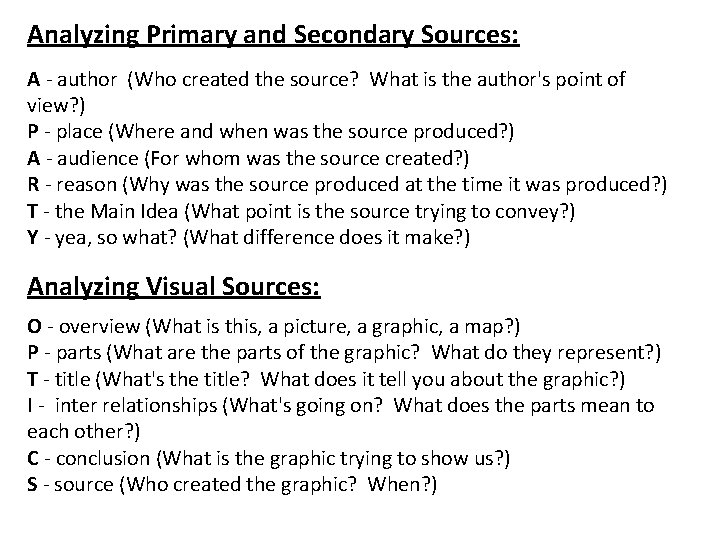Viewport: 720px width, 540px height.
Task: Click the 'Analyzing Visual Sources:' heading
Action: click(174, 287)
